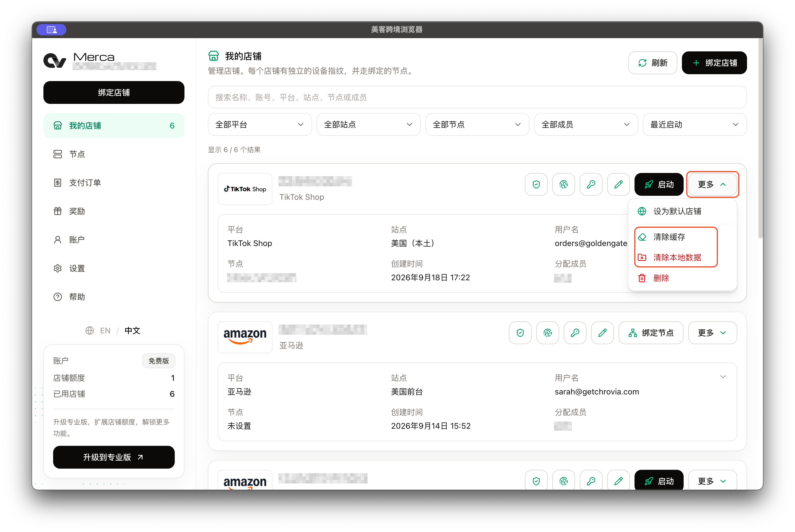This screenshot has height=532, width=795.
Task: Open 支付订单 in sidebar
Action: pyautogui.click(x=114, y=183)
